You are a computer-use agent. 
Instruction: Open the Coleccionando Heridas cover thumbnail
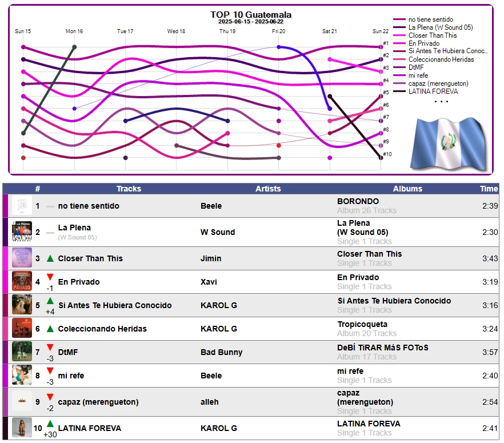22,328
